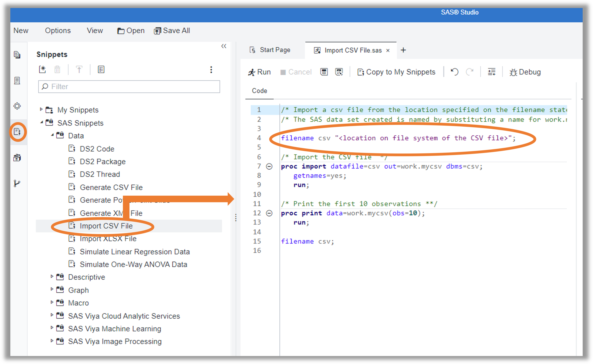The width and height of the screenshot is (593, 364).
Task: Expand the Graph folder
Action: (52, 289)
